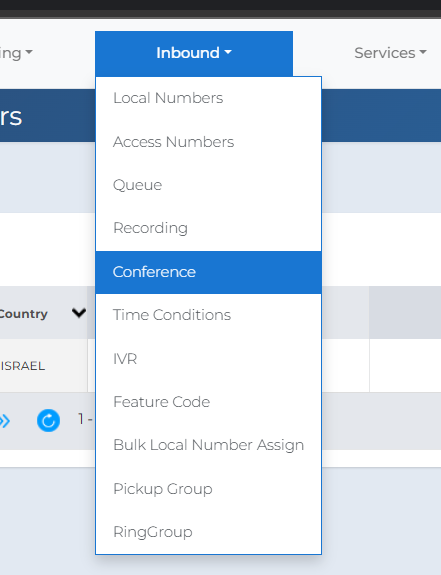Open the Services dropdown menu
This screenshot has height=575, width=441.
point(390,53)
